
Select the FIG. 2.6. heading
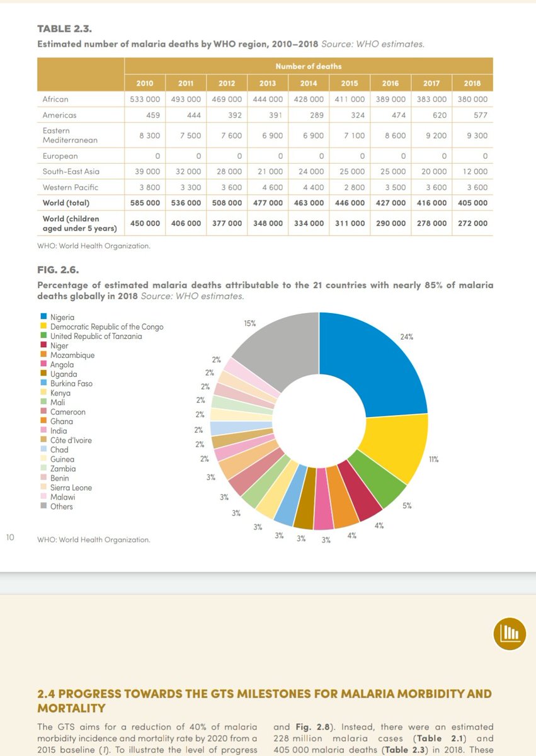pyautogui.click(x=57, y=270)
